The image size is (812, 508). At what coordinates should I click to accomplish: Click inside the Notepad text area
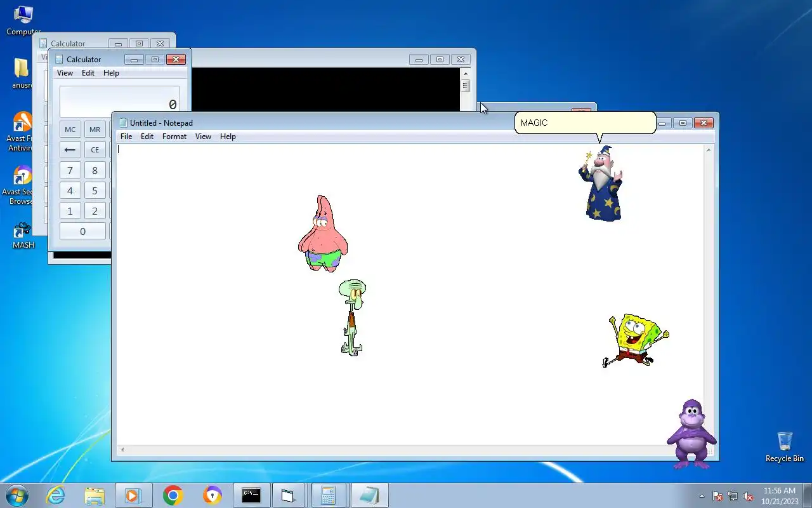click(x=410, y=295)
